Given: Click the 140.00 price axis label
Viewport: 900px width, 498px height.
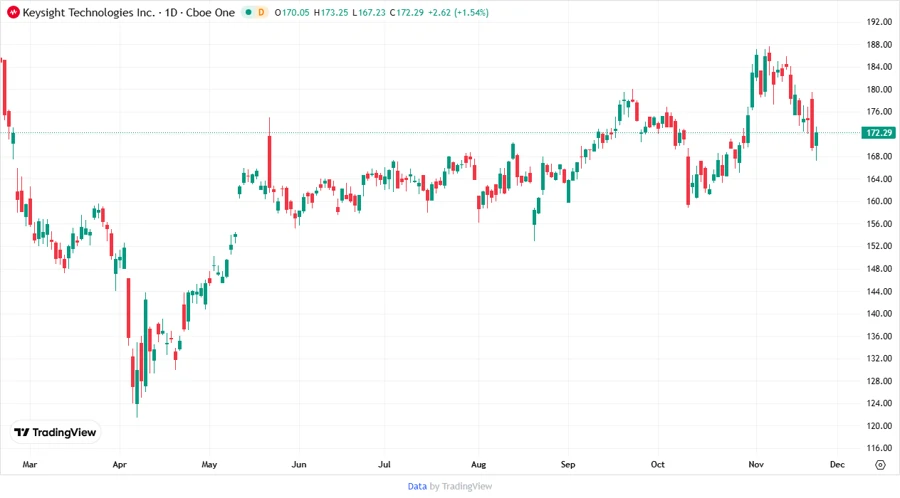Looking at the screenshot, I should click(x=879, y=313).
